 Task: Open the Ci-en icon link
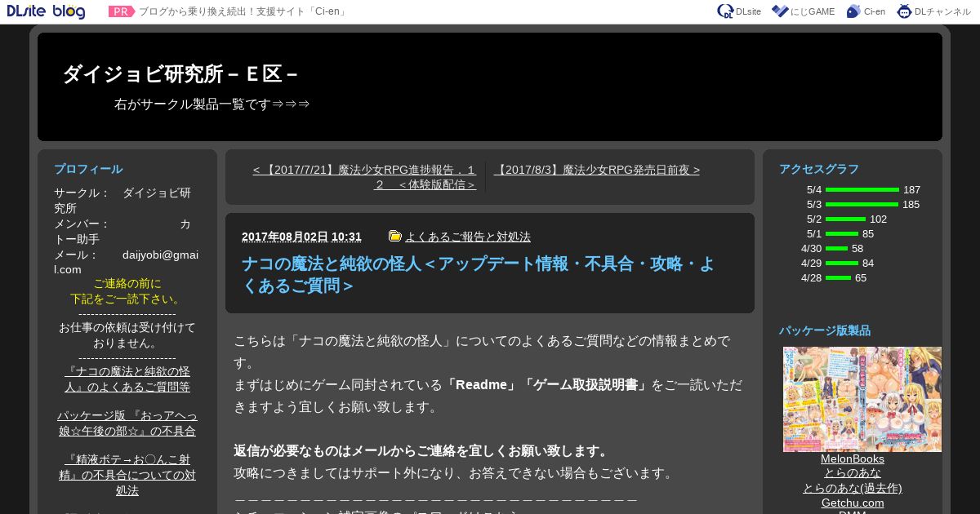866,11
